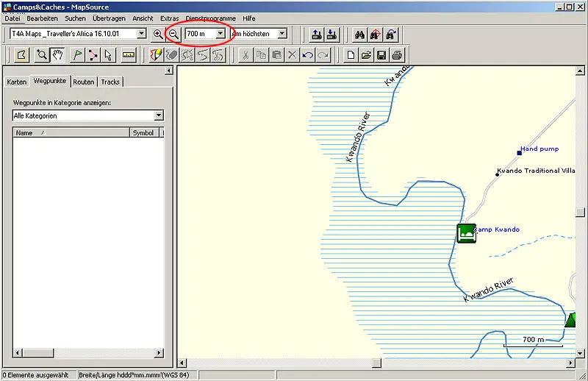This screenshot has height=381, width=588.
Task: Click the zoom in magnifier icon
Action: click(158, 34)
